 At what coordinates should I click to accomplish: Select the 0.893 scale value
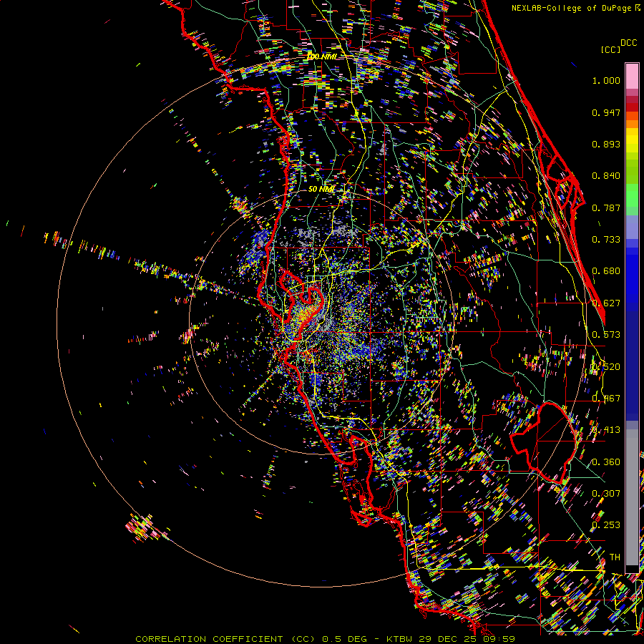pos(606,144)
